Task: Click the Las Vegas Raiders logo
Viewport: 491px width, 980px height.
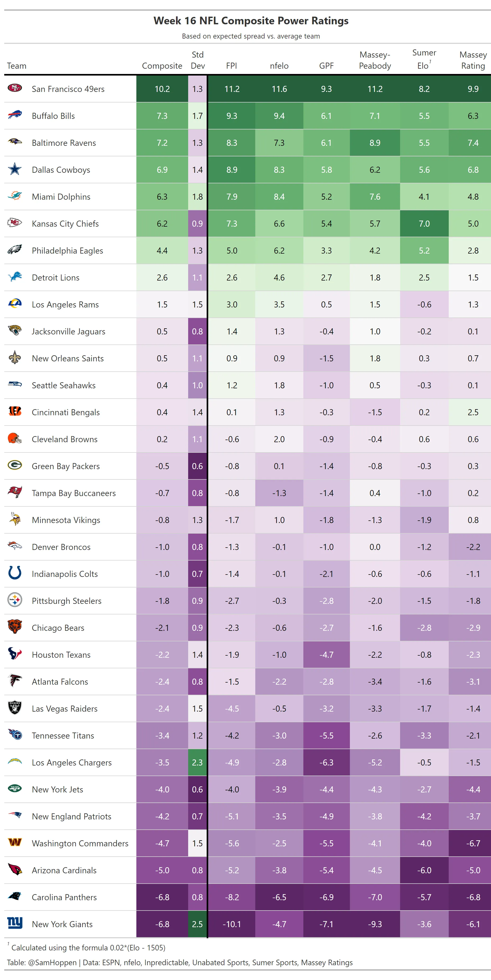Action: (x=15, y=708)
